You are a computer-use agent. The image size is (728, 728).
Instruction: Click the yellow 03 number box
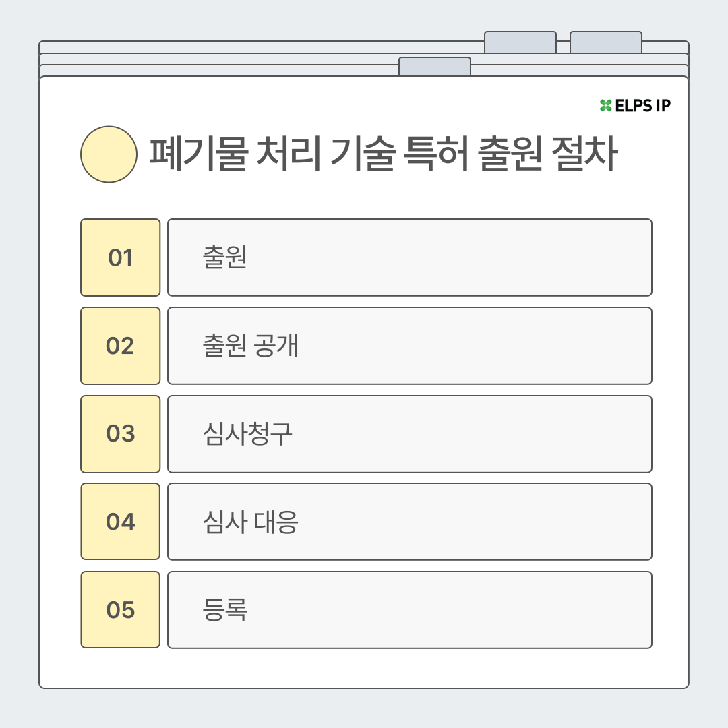(x=120, y=433)
